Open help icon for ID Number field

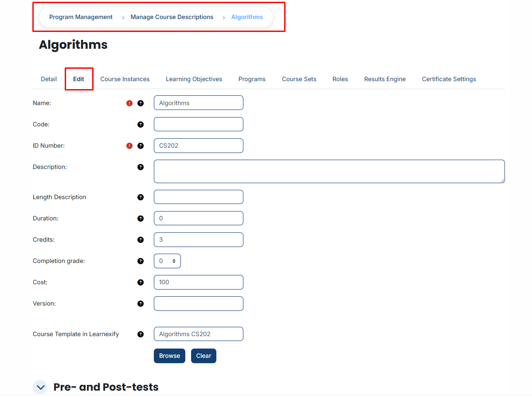pyautogui.click(x=141, y=146)
